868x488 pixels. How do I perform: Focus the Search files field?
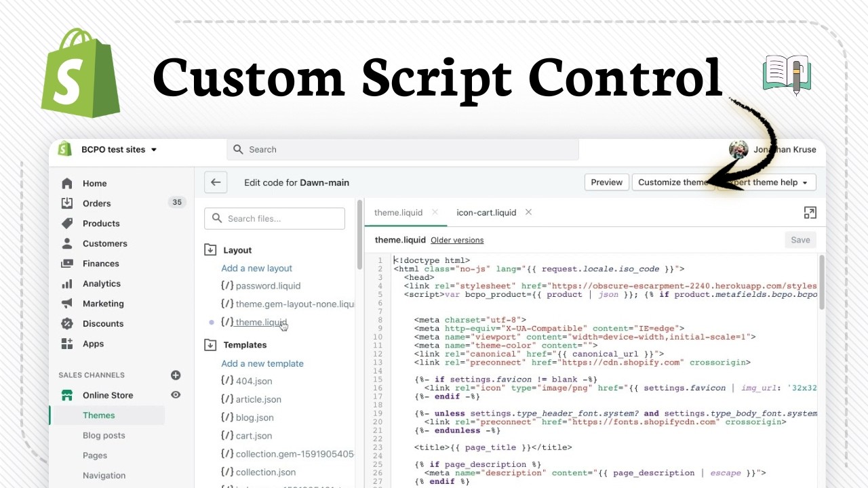pyautogui.click(x=275, y=218)
